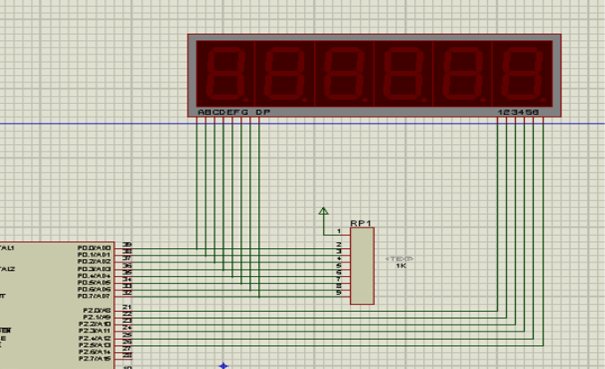Click the blue origin marker on the grid
605x369 pixels.
[223, 365]
